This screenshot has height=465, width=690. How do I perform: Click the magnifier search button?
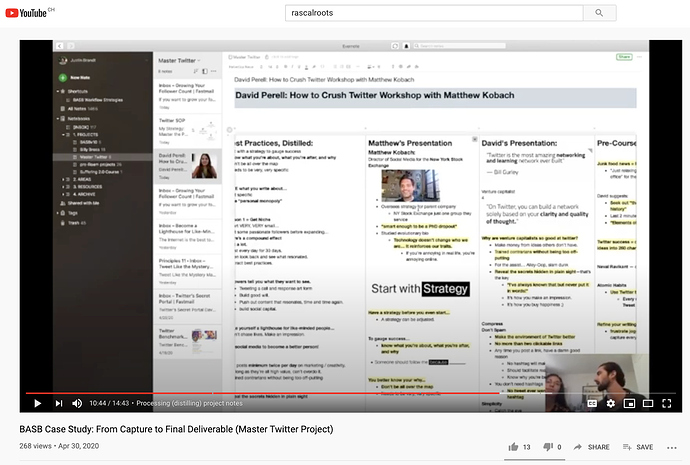pos(599,13)
